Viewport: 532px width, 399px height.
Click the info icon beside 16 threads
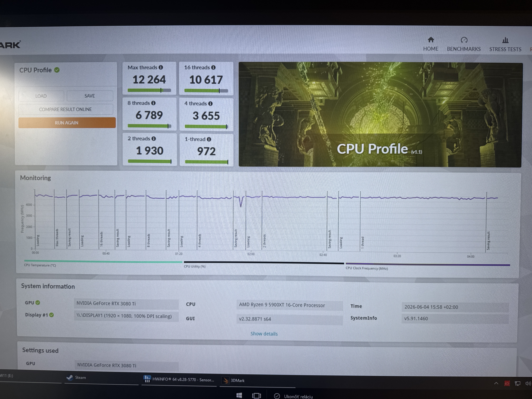point(213,68)
